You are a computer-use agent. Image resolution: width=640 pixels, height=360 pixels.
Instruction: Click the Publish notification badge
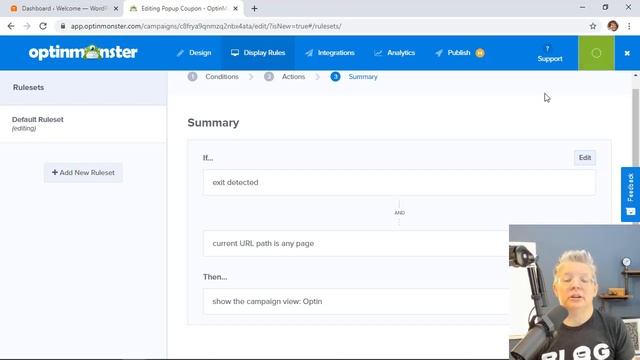(x=480, y=53)
